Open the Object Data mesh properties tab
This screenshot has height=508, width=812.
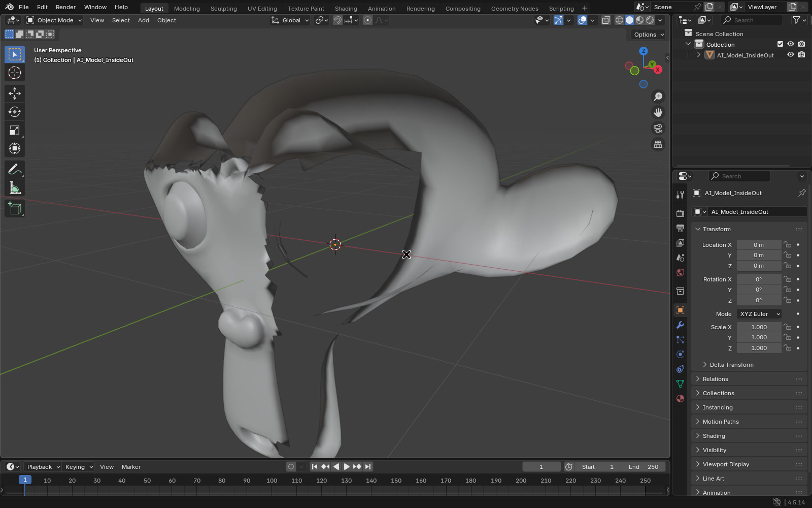click(681, 384)
